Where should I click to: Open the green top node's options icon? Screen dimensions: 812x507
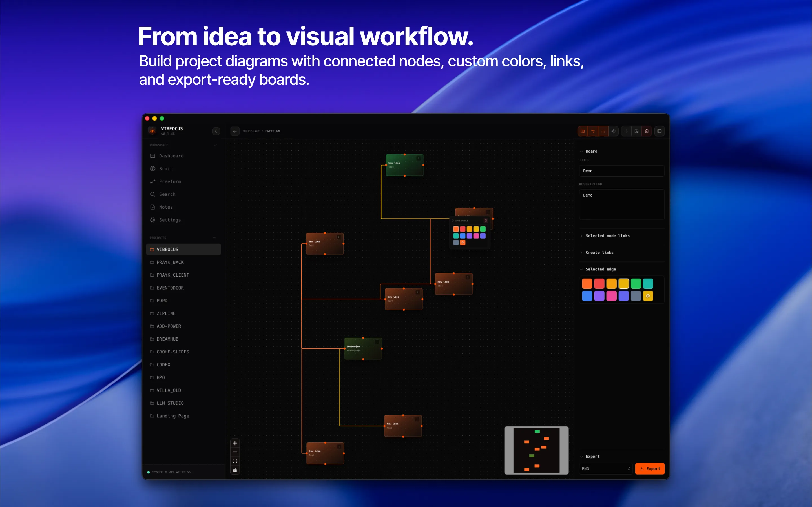(x=419, y=158)
